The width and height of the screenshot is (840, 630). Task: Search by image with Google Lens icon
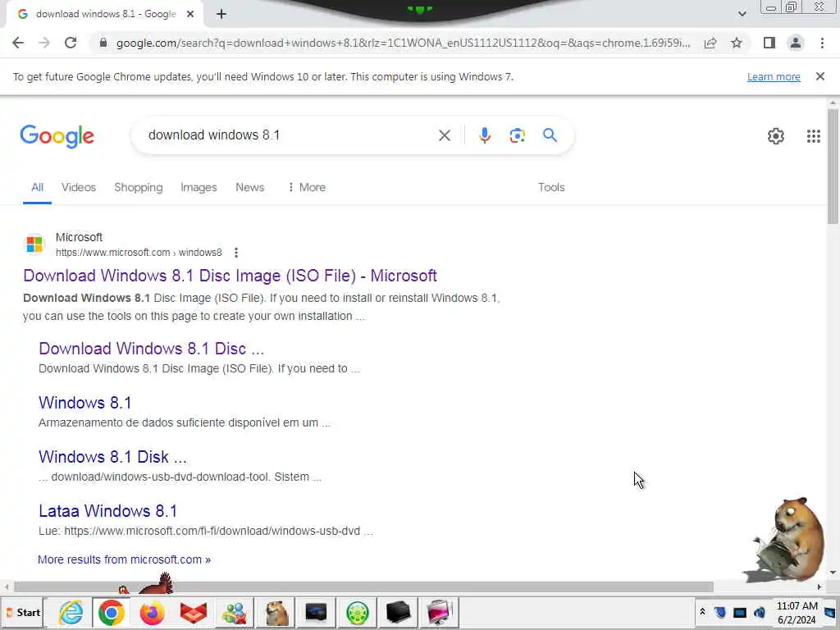tap(517, 135)
